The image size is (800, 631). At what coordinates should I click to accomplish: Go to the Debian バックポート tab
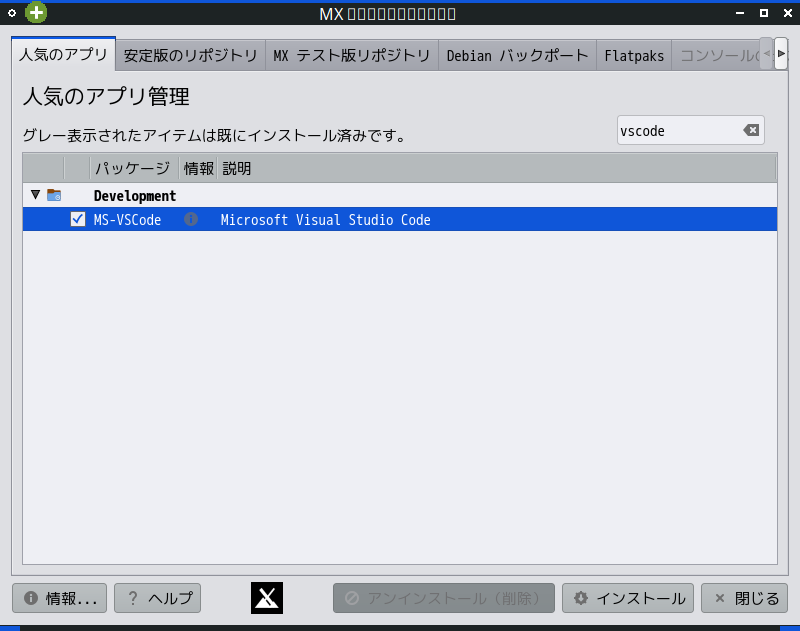pos(517,56)
